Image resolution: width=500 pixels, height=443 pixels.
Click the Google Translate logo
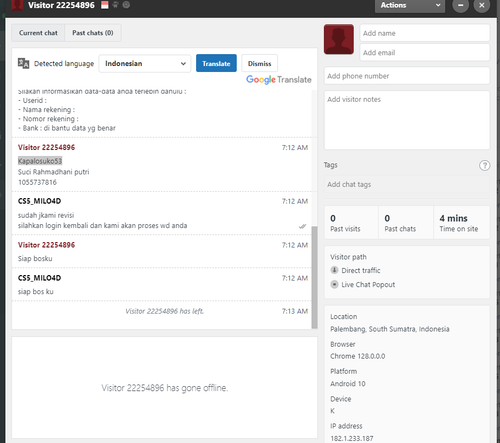click(279, 80)
